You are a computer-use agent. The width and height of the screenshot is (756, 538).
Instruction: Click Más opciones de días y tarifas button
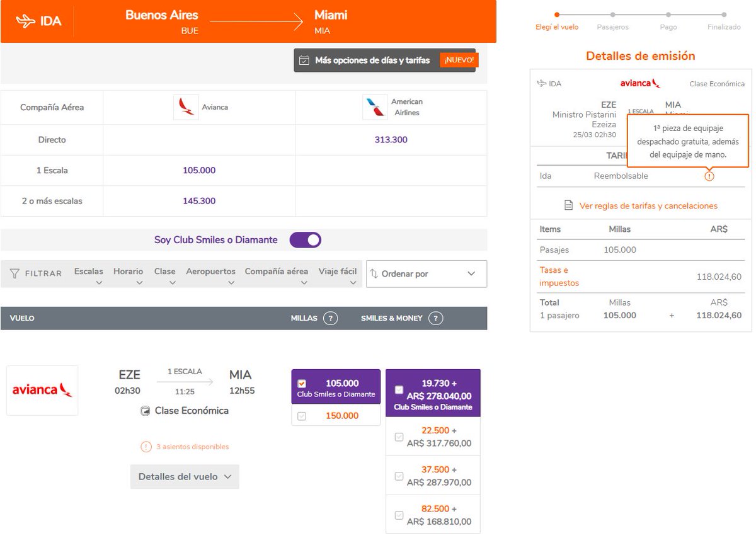(x=384, y=60)
